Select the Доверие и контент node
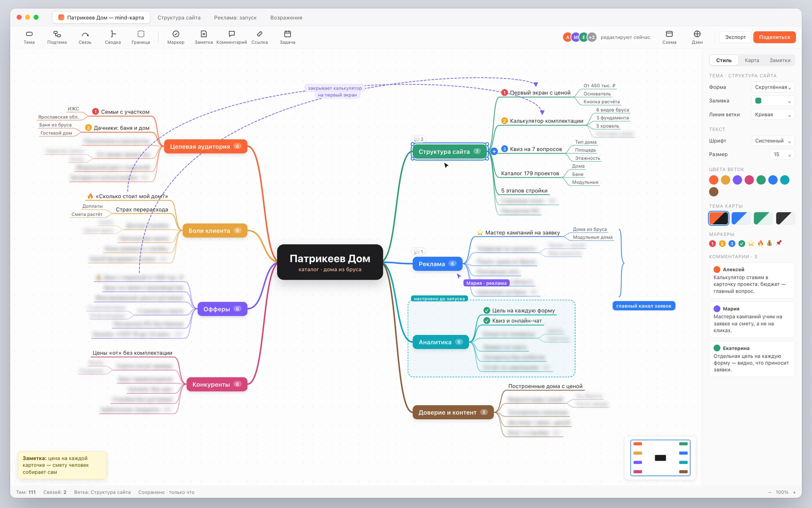The image size is (812, 508). [453, 412]
